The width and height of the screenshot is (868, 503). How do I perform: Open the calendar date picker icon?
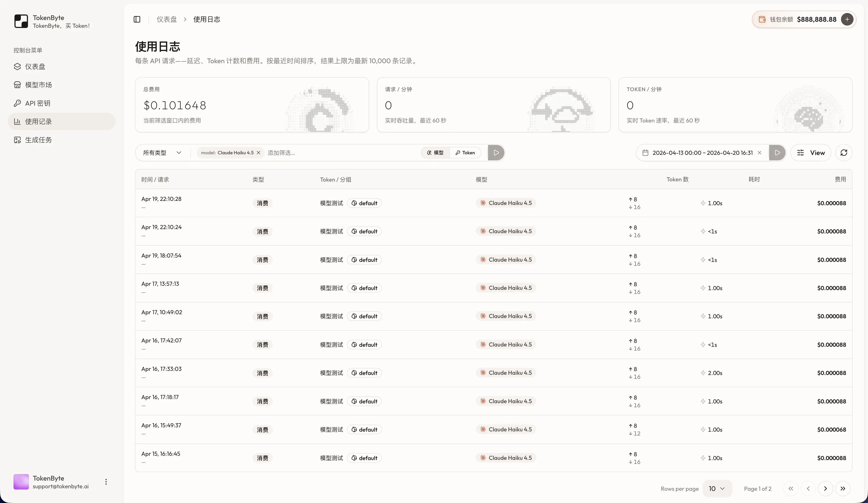[x=645, y=152]
